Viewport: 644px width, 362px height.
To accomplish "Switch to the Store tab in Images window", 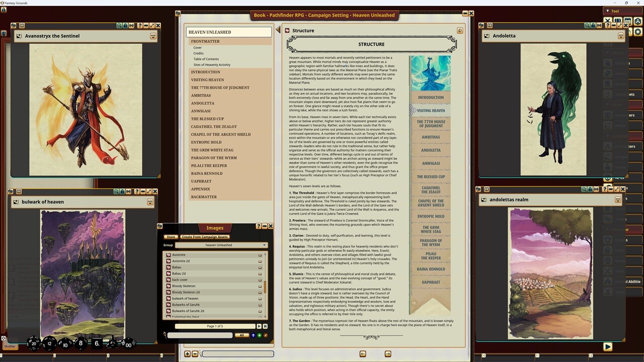I will click(x=171, y=237).
